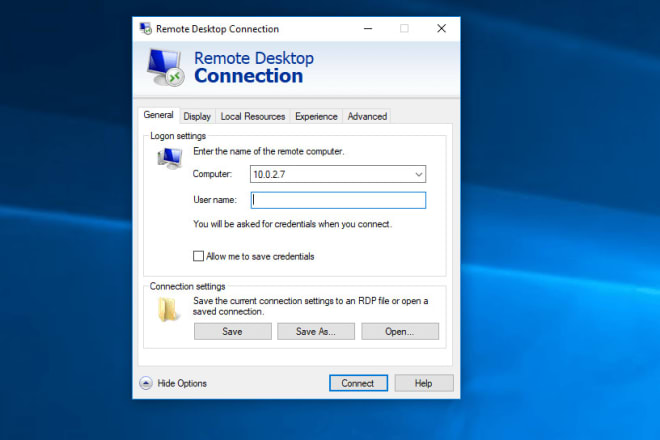Viewport: 660px width, 440px height.
Task: Close the Remote Desktop Connection window
Action: click(x=441, y=29)
